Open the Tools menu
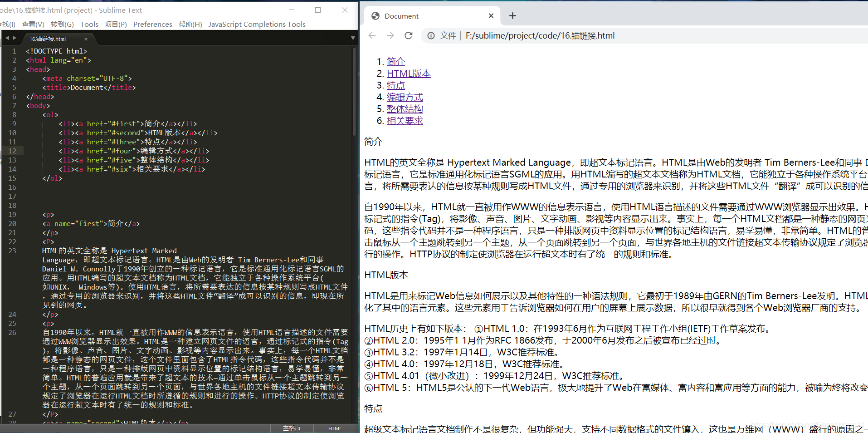The image size is (868, 433). (x=89, y=24)
